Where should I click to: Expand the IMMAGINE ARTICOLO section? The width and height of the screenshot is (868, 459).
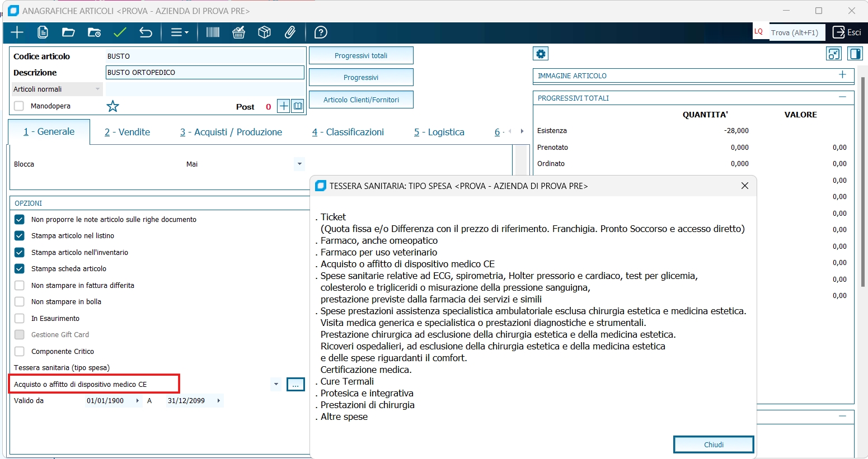click(842, 75)
